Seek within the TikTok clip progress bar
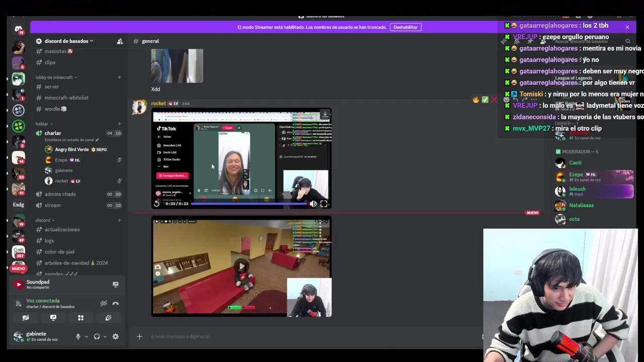Viewport: 644px width, 362px height. 249,204
